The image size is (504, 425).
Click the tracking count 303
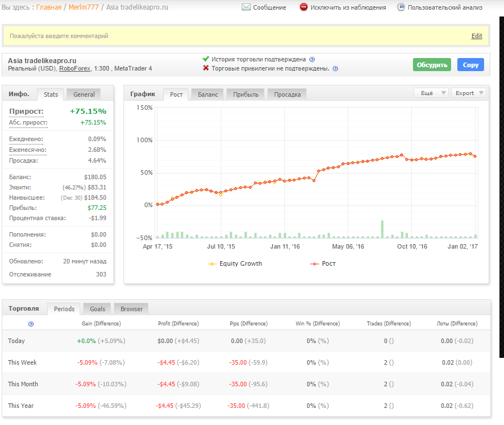click(101, 274)
